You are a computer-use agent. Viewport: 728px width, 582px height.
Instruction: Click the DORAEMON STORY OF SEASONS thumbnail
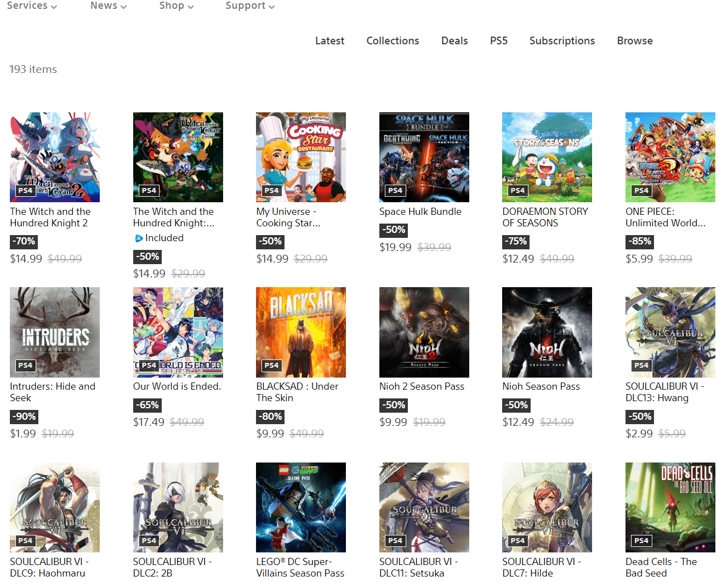[x=547, y=157]
